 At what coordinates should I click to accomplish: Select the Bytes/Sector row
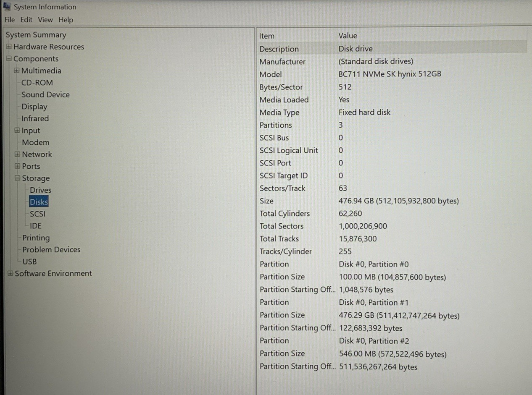pos(392,87)
